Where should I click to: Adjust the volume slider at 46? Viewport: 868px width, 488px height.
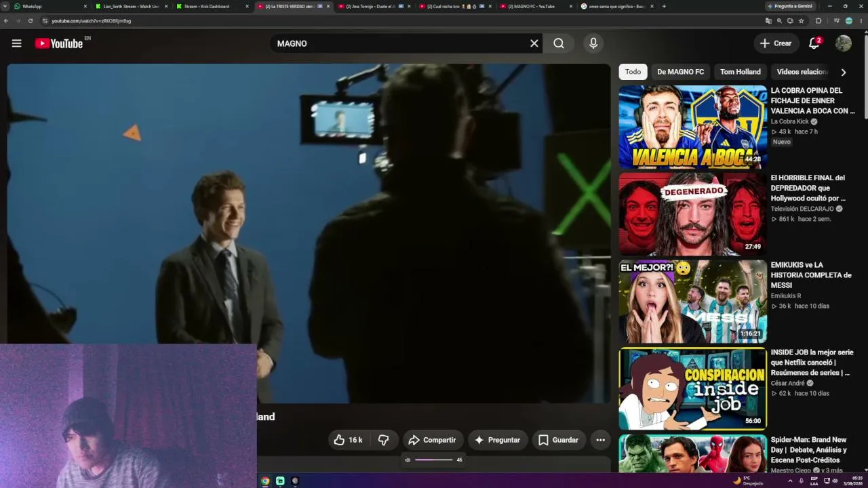(x=434, y=460)
